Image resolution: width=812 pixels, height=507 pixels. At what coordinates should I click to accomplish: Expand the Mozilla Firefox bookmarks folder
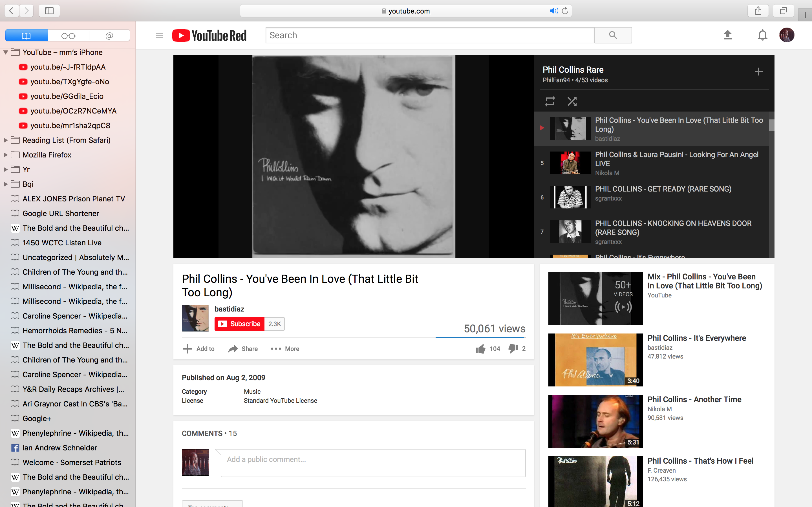coord(5,155)
